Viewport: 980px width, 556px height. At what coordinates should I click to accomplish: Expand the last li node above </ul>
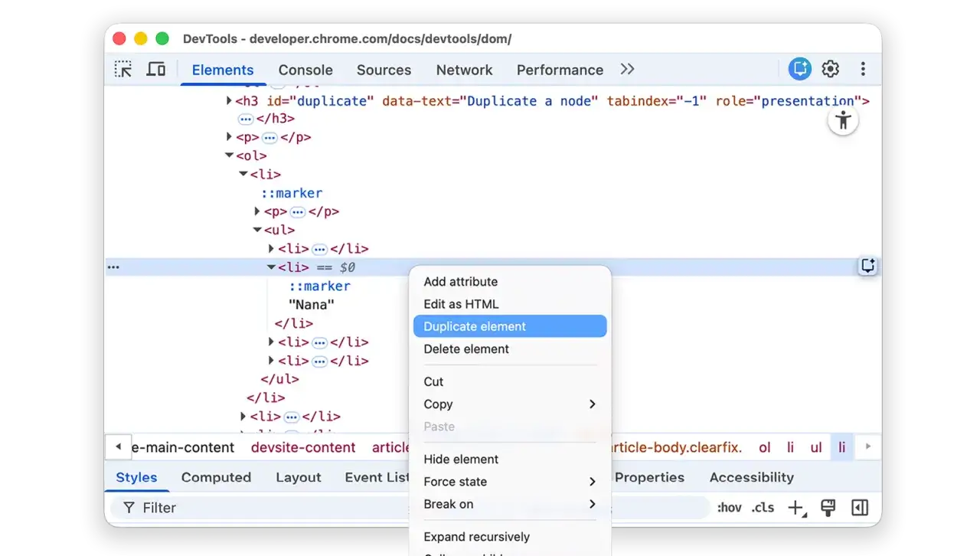tap(271, 361)
